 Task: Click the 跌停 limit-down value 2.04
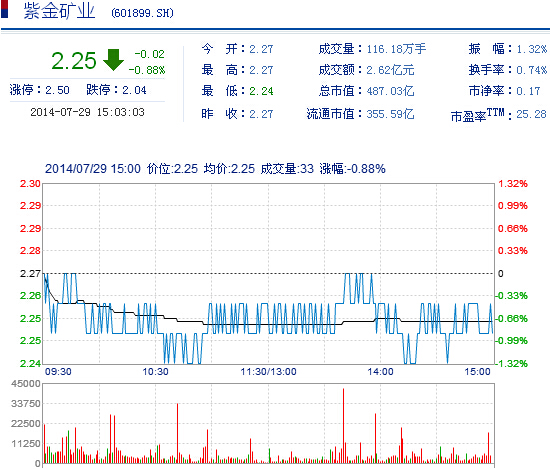(x=134, y=90)
